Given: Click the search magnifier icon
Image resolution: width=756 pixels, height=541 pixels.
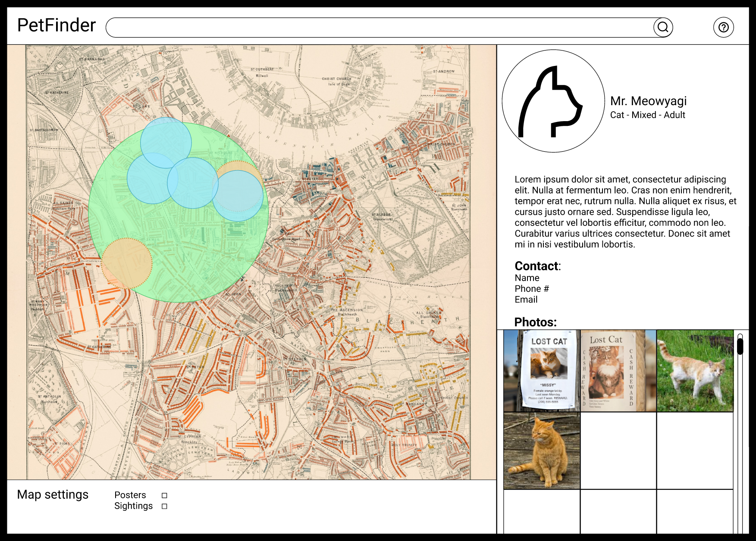Looking at the screenshot, I should tap(663, 27).
